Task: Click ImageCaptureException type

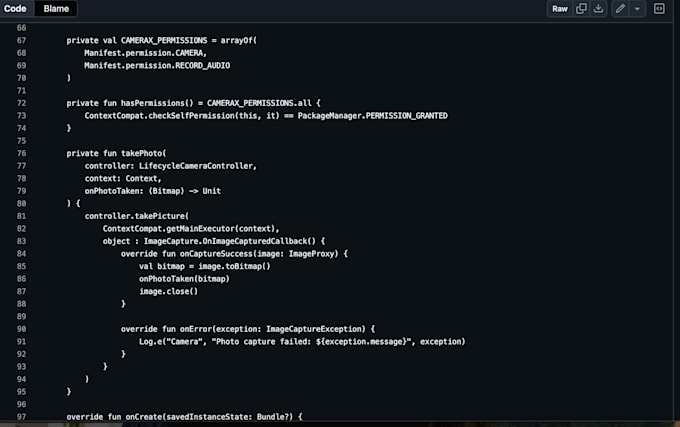Action: click(316, 329)
